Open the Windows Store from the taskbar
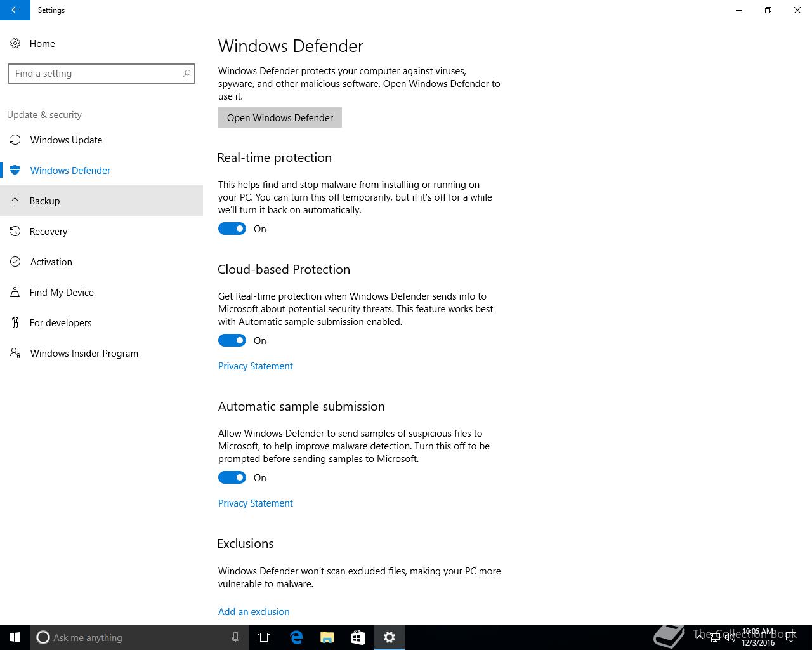812x650 pixels. point(358,637)
